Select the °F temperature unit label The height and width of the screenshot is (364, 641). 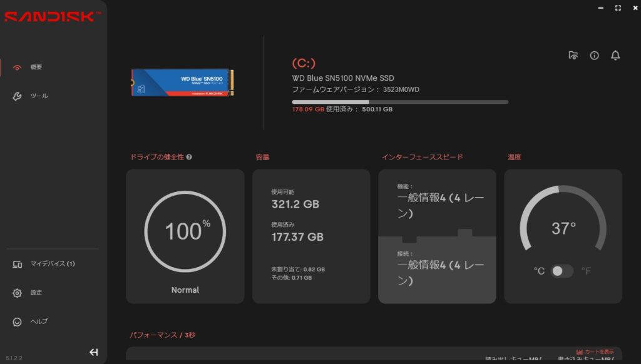coord(586,271)
